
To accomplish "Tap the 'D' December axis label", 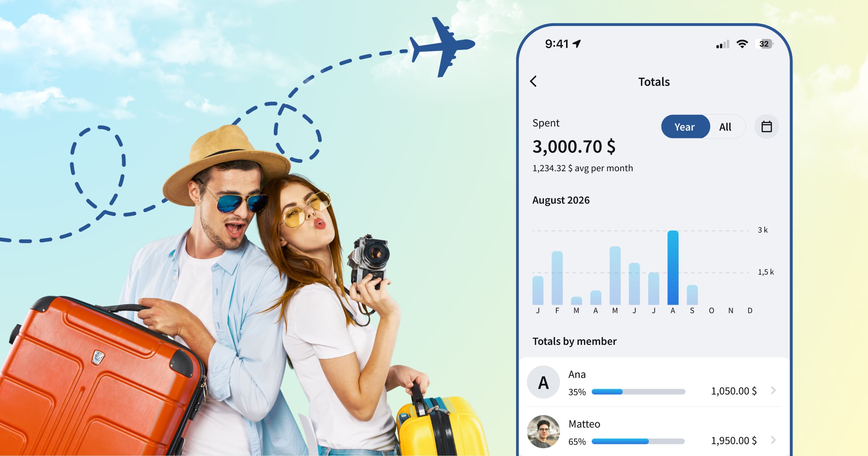I will (750, 311).
